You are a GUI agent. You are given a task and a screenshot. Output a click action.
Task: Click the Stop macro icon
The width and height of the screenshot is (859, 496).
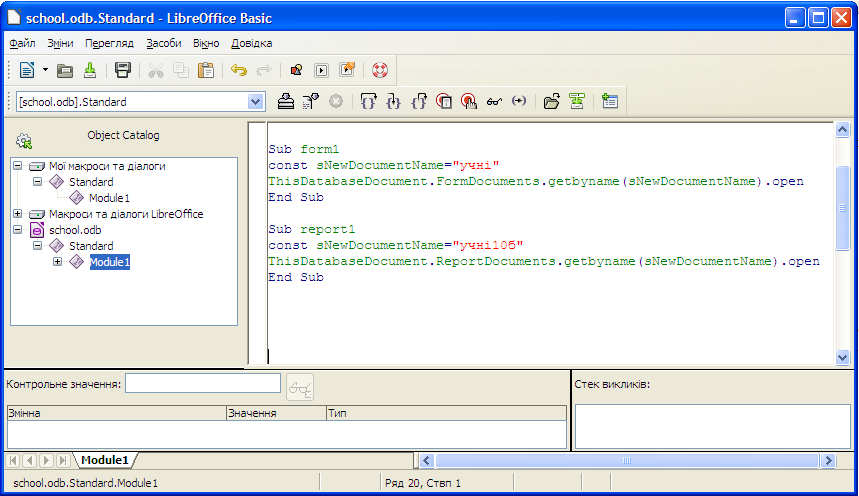click(336, 101)
